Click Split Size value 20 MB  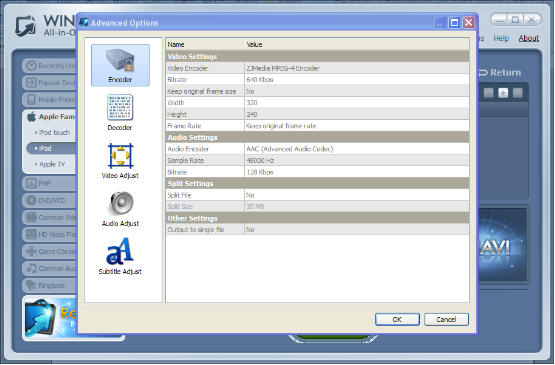(357, 206)
